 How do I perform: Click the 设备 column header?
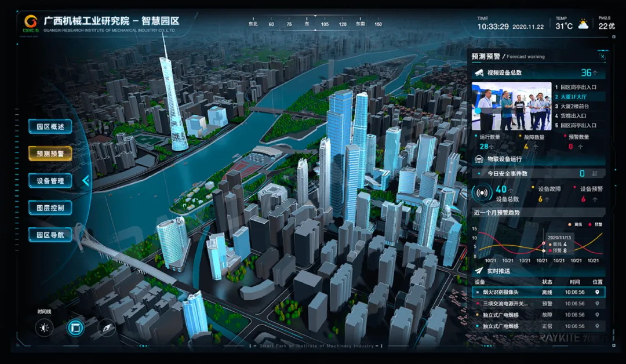pyautogui.click(x=479, y=282)
